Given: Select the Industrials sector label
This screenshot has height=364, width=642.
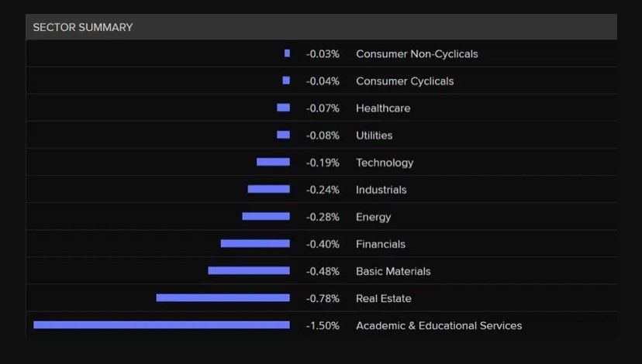Looking at the screenshot, I should point(381,190).
